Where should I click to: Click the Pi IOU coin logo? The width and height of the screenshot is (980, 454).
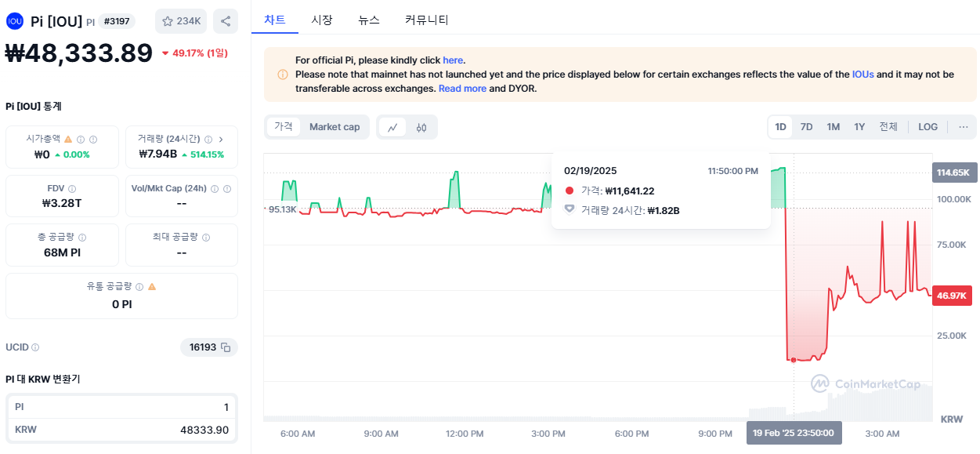coord(14,21)
